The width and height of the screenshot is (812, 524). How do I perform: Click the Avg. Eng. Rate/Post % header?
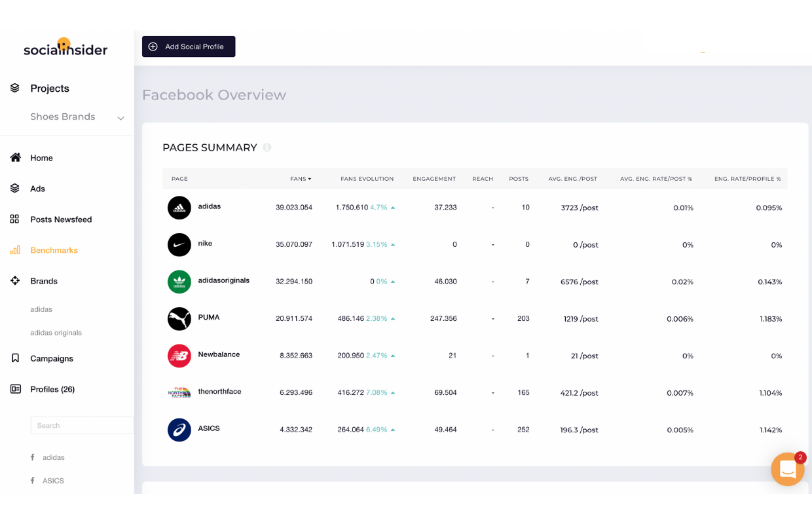[656, 179]
